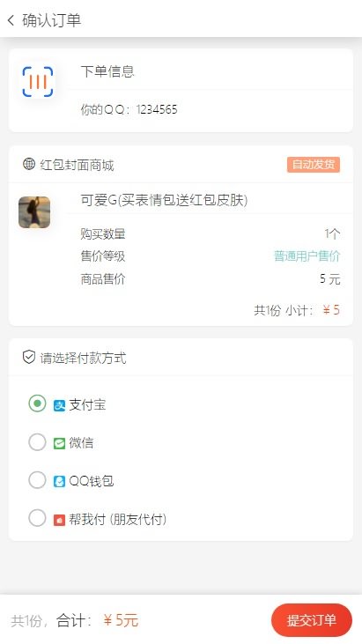Image resolution: width=362 pixels, height=644 pixels.
Task: Select the 支付宝 radio button
Action: (37, 403)
